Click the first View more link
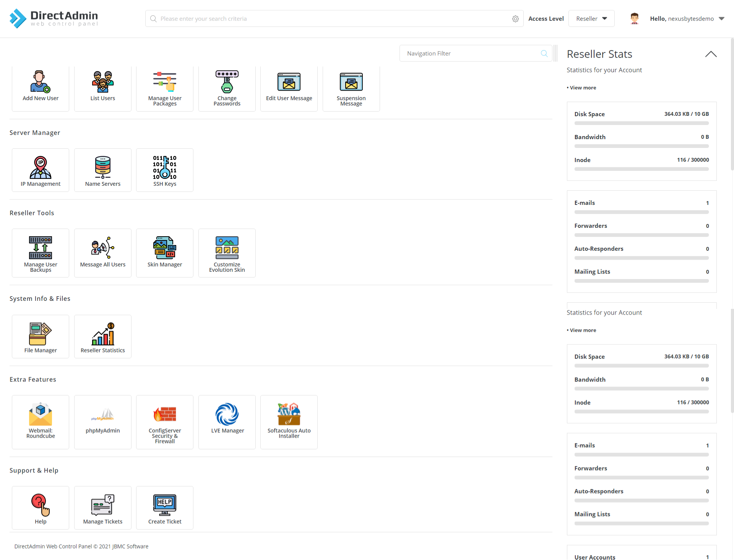734x560 pixels. (583, 88)
